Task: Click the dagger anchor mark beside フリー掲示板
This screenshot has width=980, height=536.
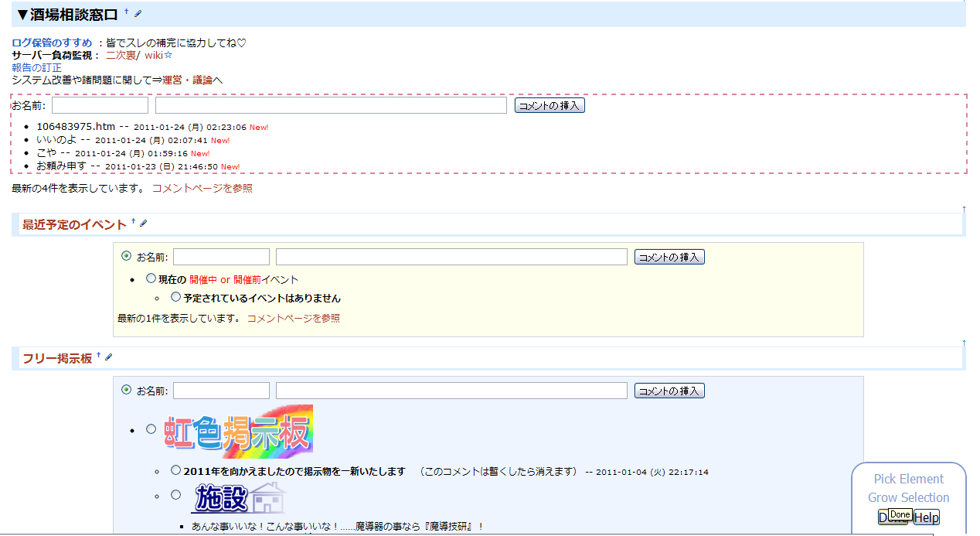Action: (x=99, y=355)
